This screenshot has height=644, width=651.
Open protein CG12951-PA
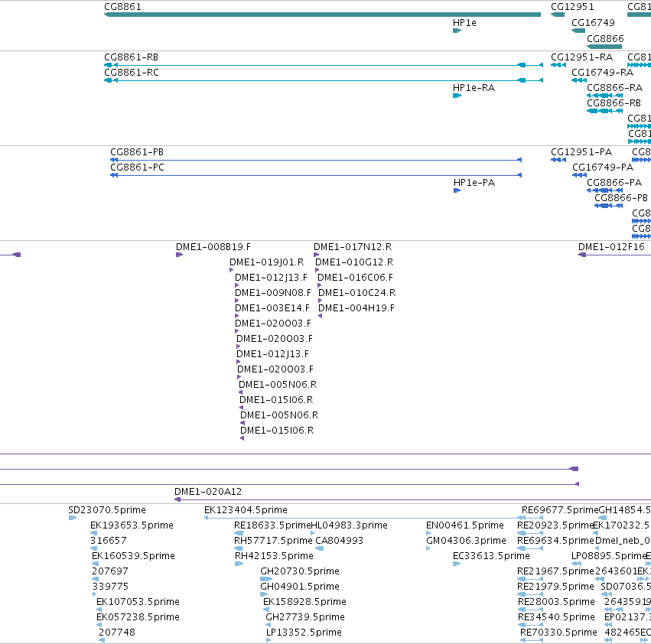pyautogui.click(x=581, y=152)
